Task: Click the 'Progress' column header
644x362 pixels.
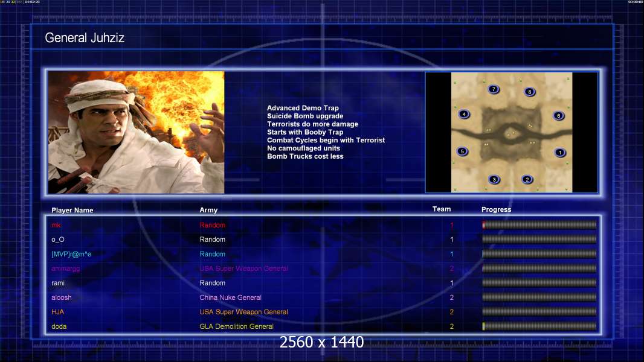Action: coord(496,209)
